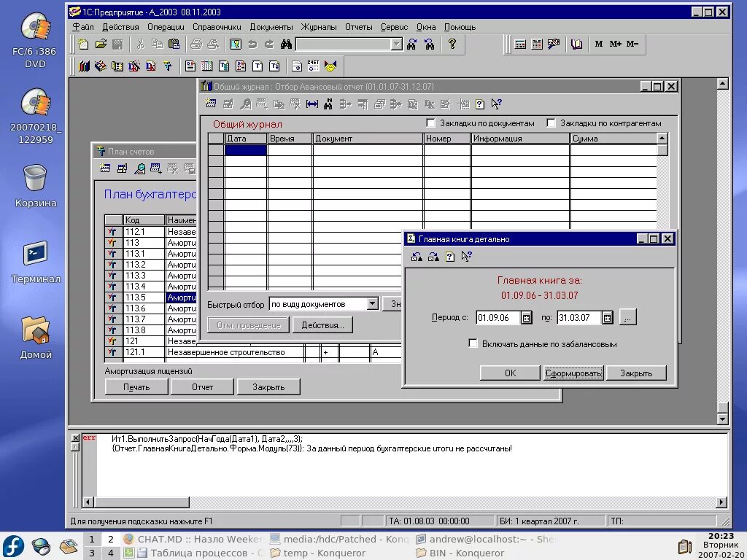Open the Операции menu
The width and height of the screenshot is (747, 560).
point(166,27)
